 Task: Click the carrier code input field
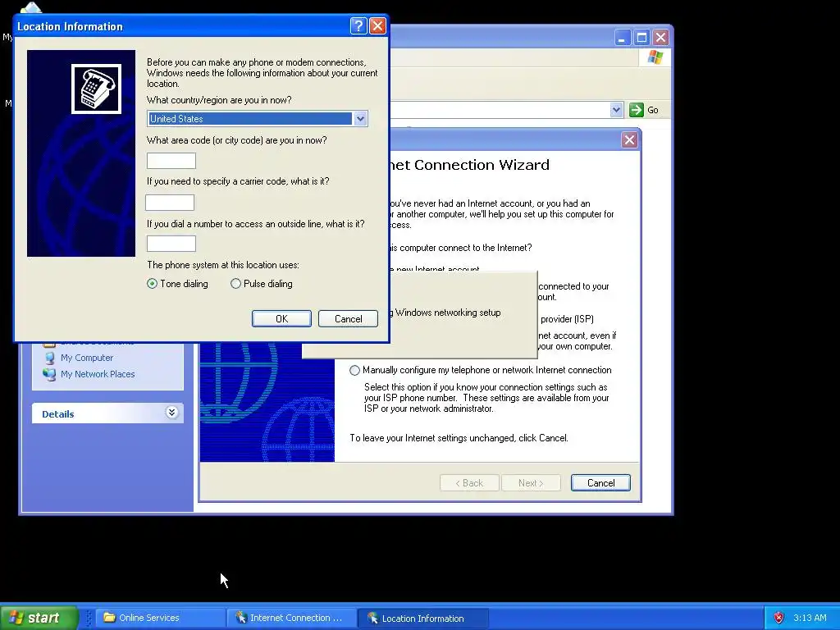[170, 203]
